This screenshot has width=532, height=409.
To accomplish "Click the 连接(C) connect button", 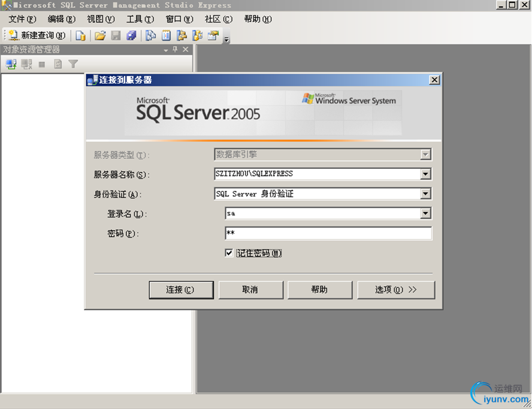I will [x=181, y=290].
